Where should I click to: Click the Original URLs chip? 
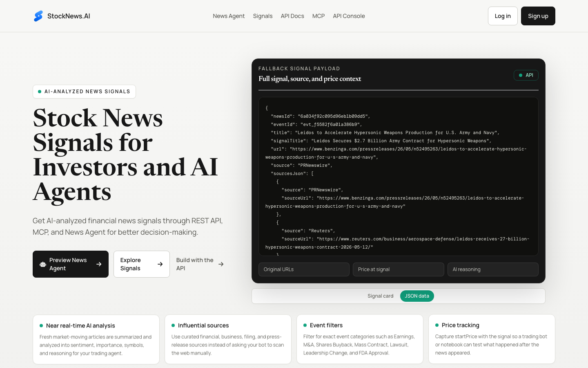(x=304, y=269)
